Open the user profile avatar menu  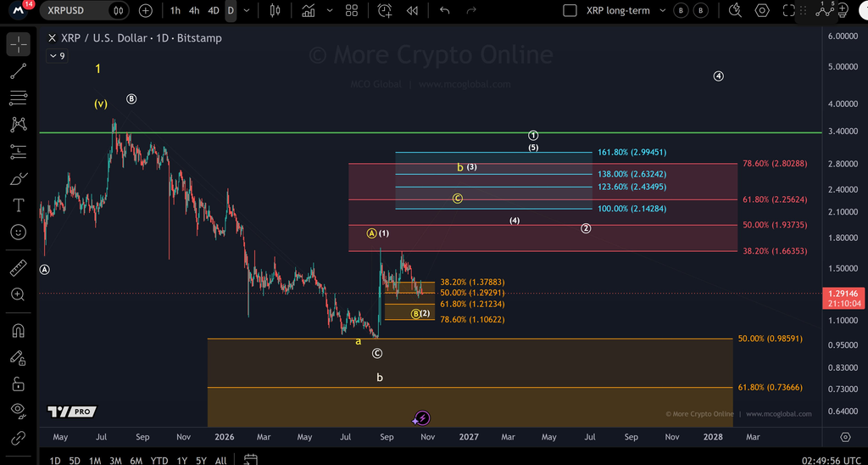pos(19,10)
